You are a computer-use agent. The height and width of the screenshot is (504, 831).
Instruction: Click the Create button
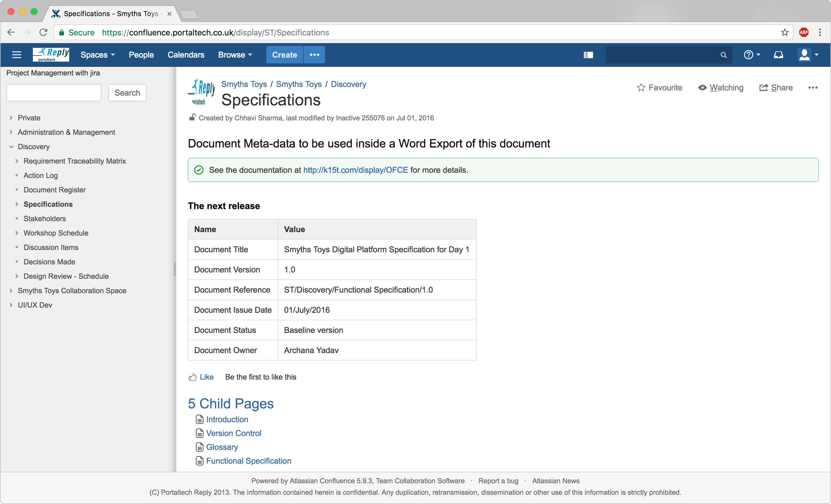coord(285,54)
